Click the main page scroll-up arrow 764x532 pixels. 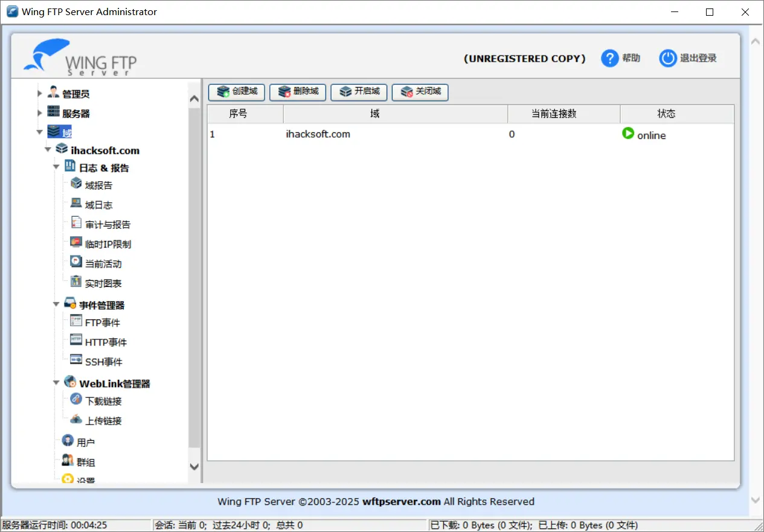coord(755,42)
